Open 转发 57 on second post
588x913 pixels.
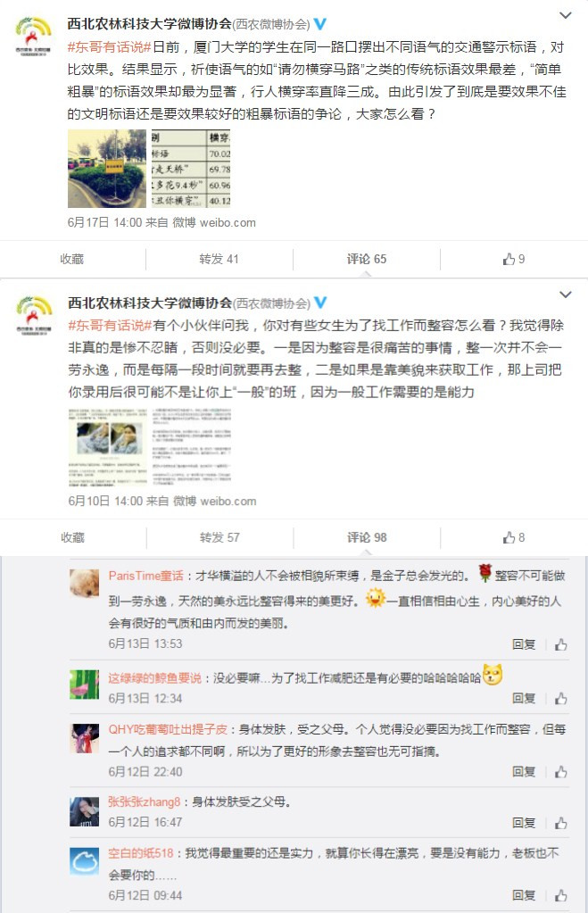pyautogui.click(x=219, y=537)
